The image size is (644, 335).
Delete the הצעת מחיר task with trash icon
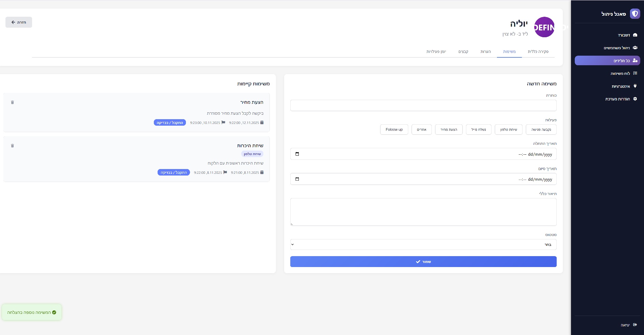(13, 102)
